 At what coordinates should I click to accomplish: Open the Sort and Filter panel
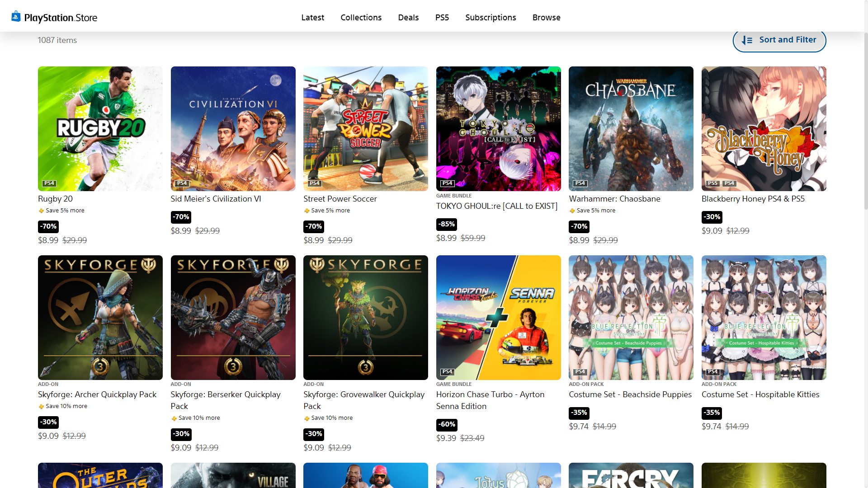(x=779, y=40)
